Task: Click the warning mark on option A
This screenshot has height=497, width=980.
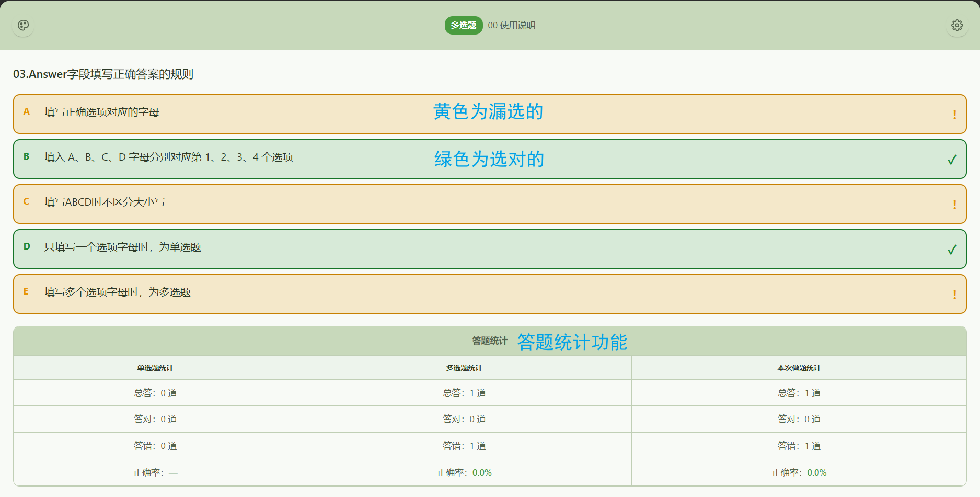Action: [x=954, y=115]
